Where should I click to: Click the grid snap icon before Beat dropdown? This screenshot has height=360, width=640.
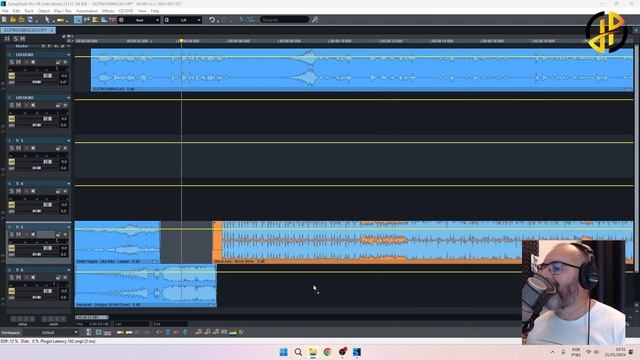point(121,20)
